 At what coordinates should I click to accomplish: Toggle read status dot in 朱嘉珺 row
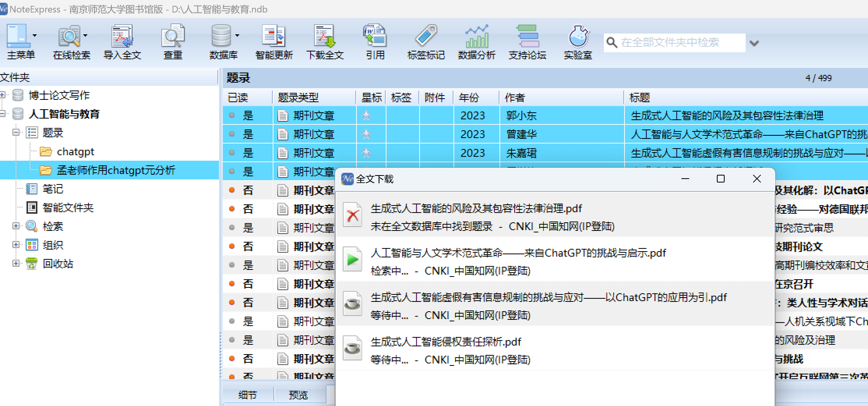click(x=232, y=153)
